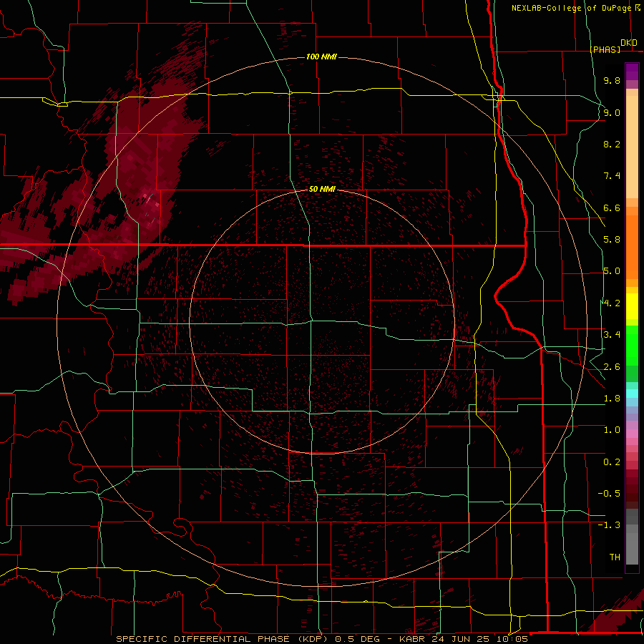Click the 4.2 legend value
644x644 pixels.
point(612,303)
